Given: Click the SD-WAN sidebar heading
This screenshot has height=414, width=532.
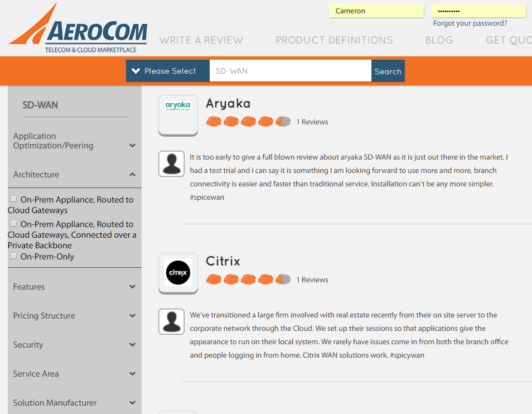Looking at the screenshot, I should 40,105.
